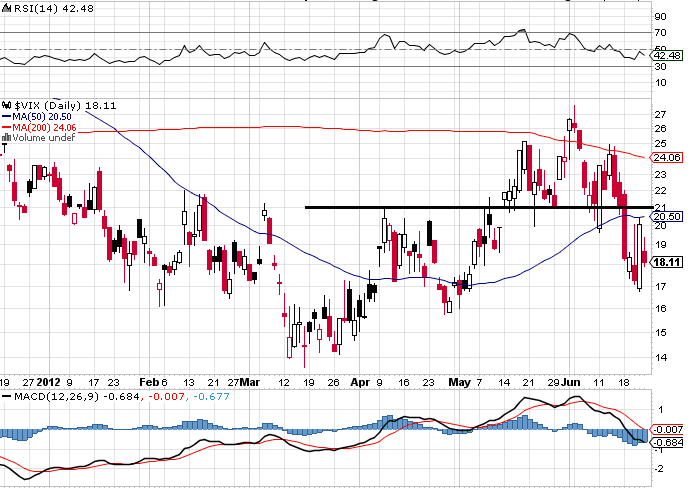Click the 42.48 RSI value tag on axis
The width and height of the screenshot is (692, 488).
click(666, 56)
